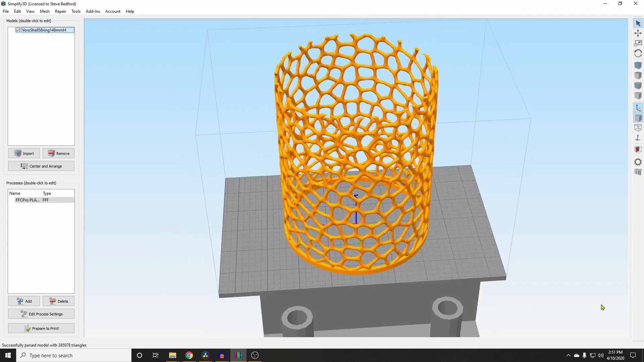Viewport: 644px width, 362px height.
Task: Open DaVinci Resolve from the taskbar
Action: point(206,355)
